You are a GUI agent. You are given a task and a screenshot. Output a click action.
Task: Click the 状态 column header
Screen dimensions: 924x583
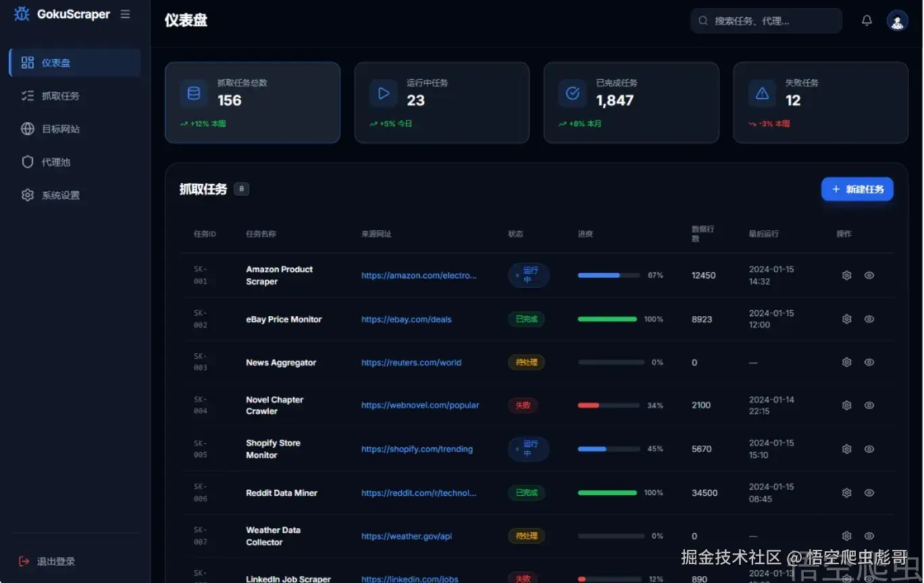coord(515,234)
